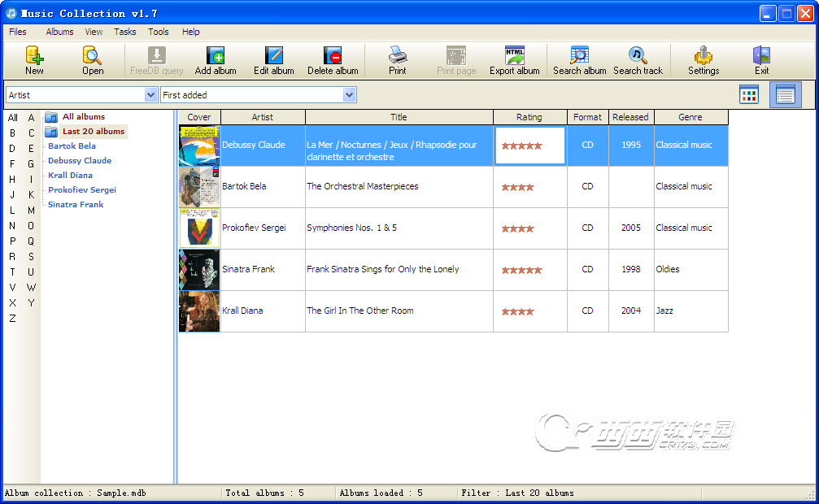Open the View menu
Viewport: 819px width, 504px height.
tap(94, 32)
